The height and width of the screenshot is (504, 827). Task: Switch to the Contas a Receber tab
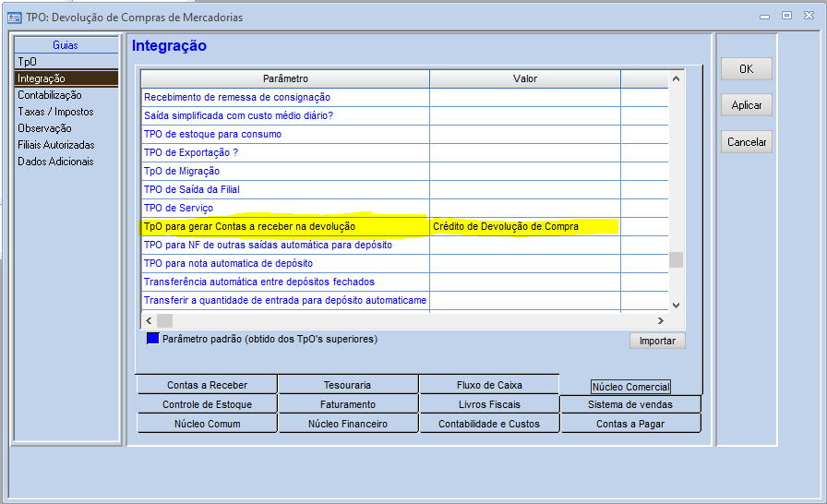[207, 385]
